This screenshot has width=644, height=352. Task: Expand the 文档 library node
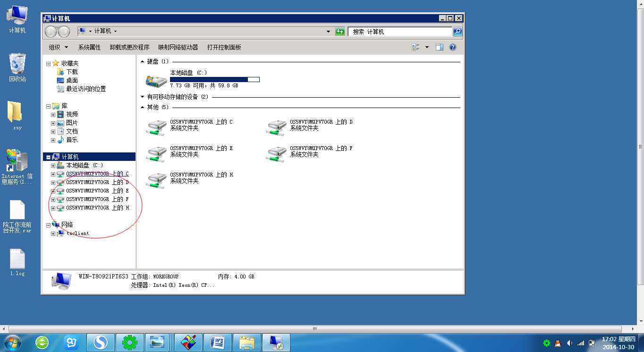(x=53, y=132)
